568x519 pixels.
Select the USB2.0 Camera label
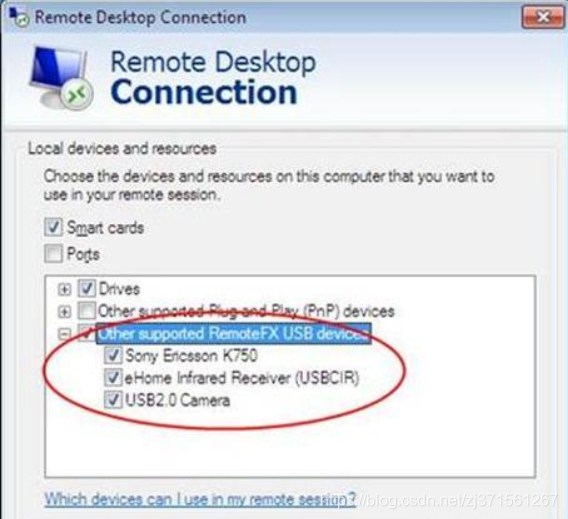pyautogui.click(x=177, y=400)
